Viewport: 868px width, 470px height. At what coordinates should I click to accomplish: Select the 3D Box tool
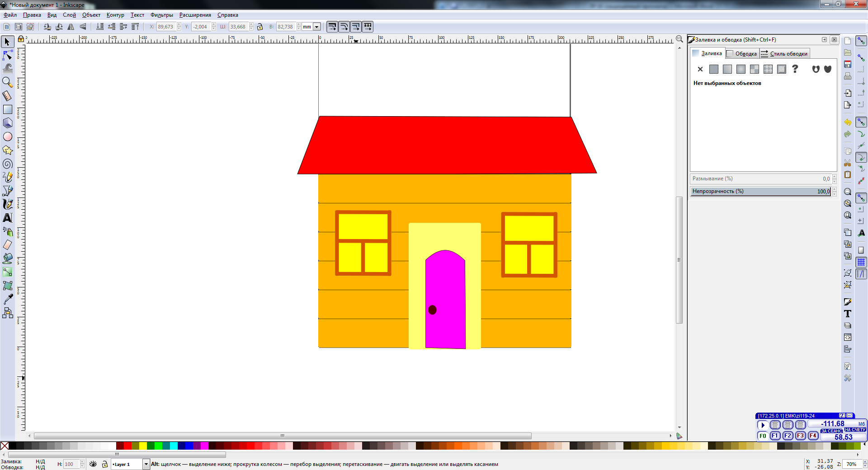[7, 123]
